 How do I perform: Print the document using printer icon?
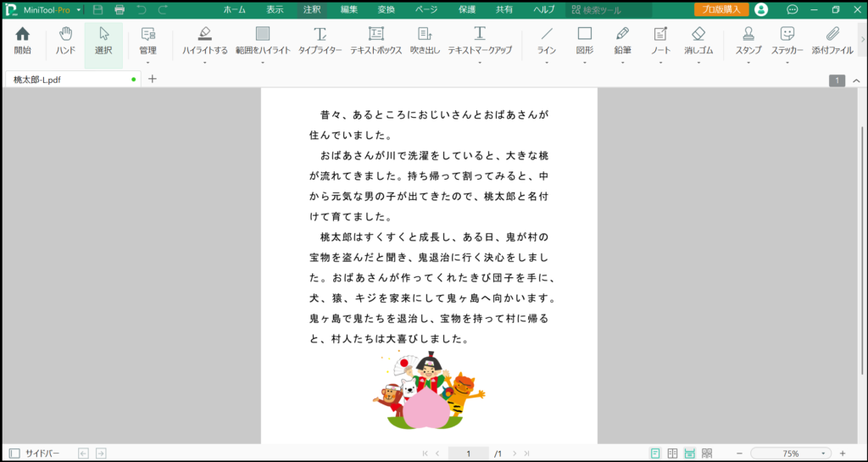coord(120,9)
